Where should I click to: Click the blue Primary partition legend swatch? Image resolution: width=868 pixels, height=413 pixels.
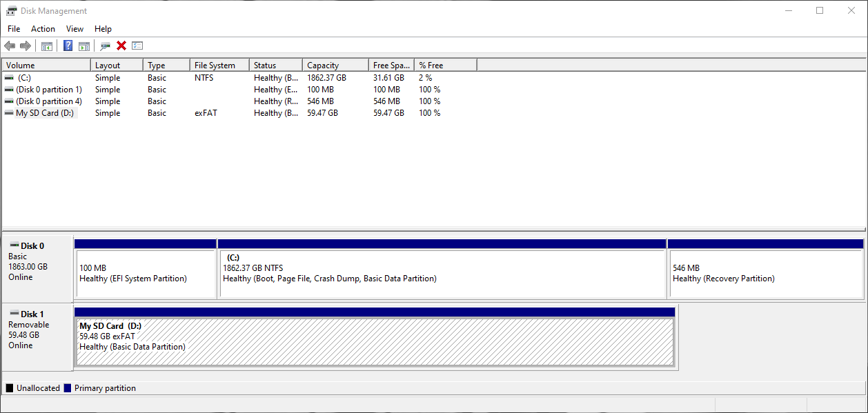click(x=68, y=388)
